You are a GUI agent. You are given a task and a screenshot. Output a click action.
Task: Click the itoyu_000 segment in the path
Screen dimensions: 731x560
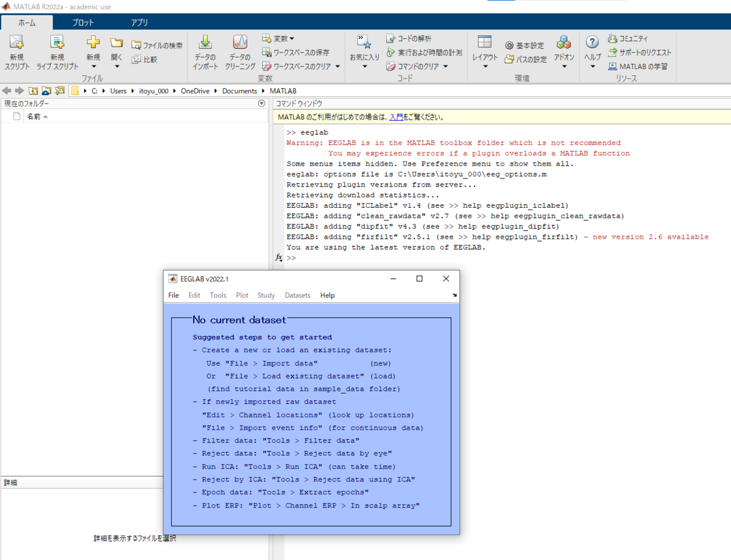pos(153,91)
